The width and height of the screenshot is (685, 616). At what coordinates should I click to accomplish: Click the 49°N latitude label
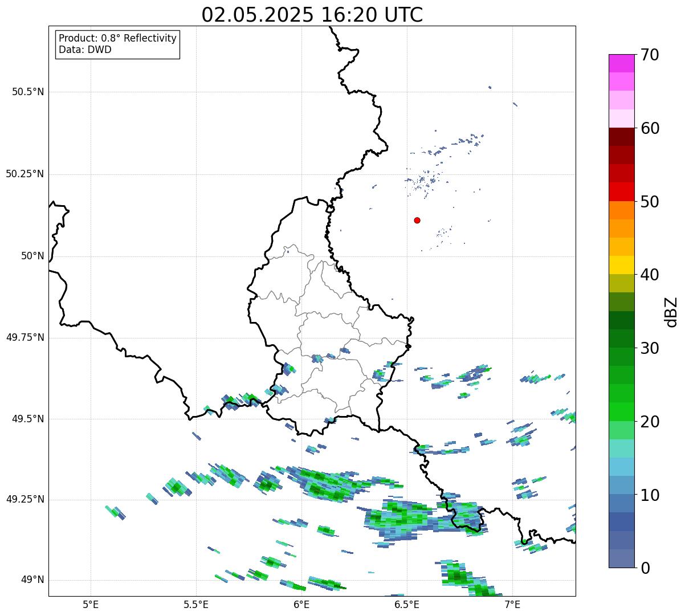coord(32,580)
